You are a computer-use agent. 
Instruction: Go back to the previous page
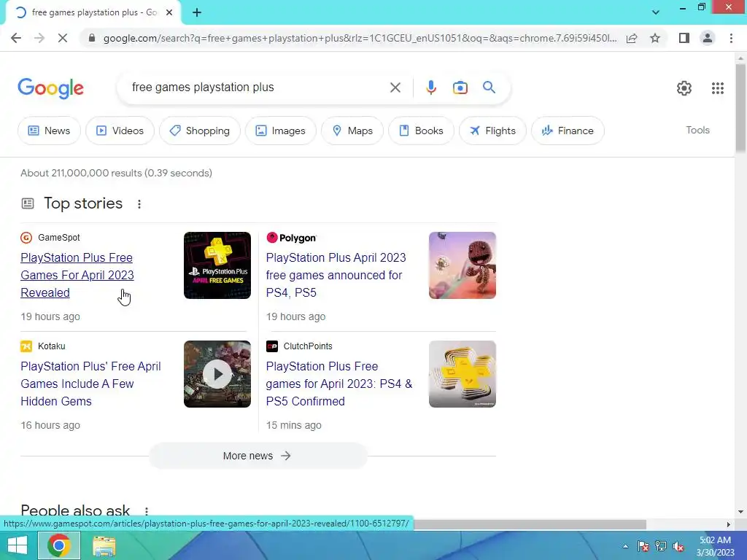[16, 38]
